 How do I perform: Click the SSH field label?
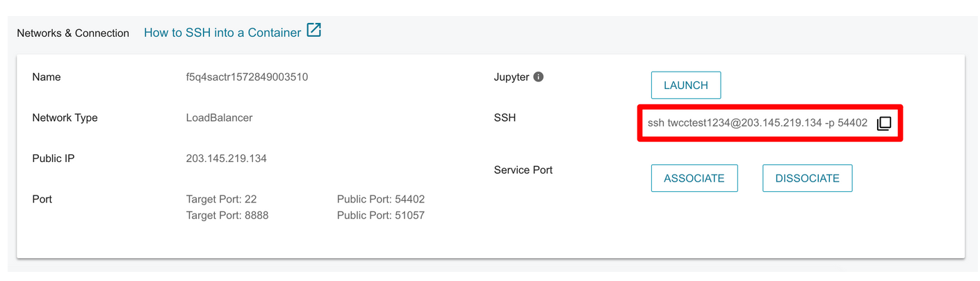click(505, 118)
